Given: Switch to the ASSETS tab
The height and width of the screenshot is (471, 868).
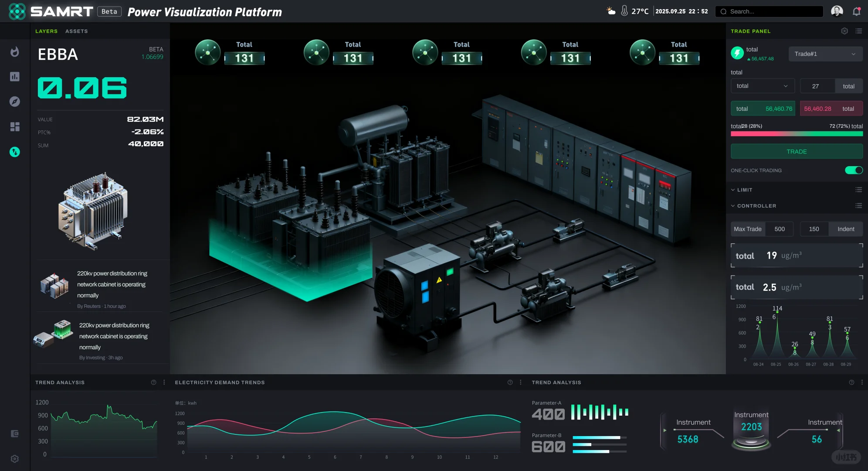Looking at the screenshot, I should 76,31.
